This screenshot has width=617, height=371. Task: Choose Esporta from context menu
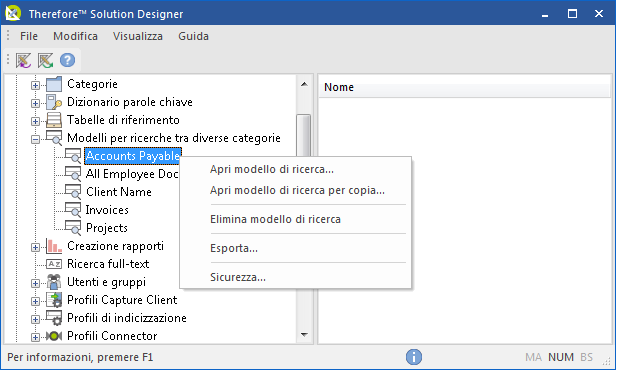(296, 248)
